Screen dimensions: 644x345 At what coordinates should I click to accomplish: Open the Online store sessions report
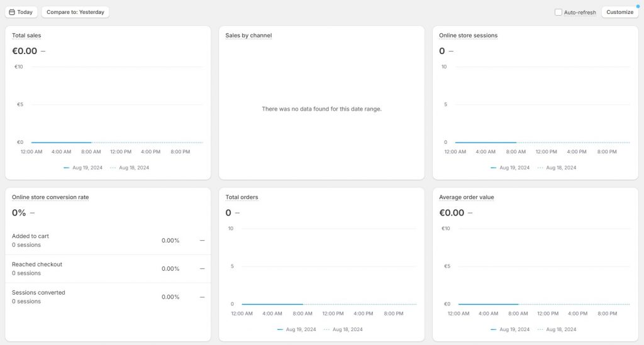click(468, 35)
